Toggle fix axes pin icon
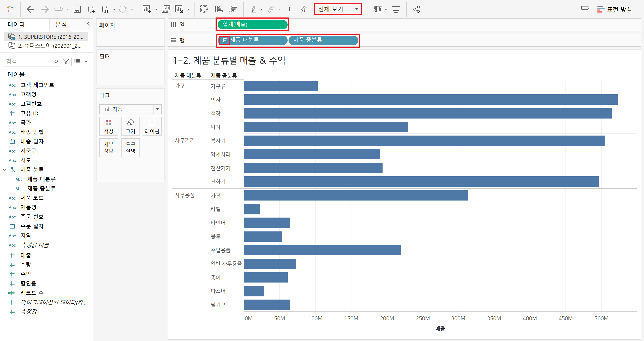644x341 pixels. (303, 9)
